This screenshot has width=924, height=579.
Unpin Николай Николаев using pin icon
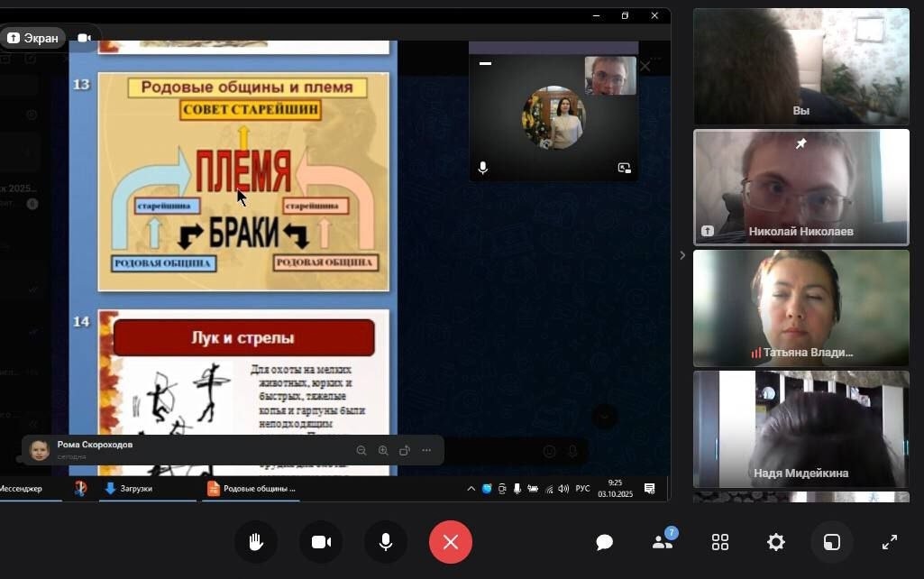800,144
